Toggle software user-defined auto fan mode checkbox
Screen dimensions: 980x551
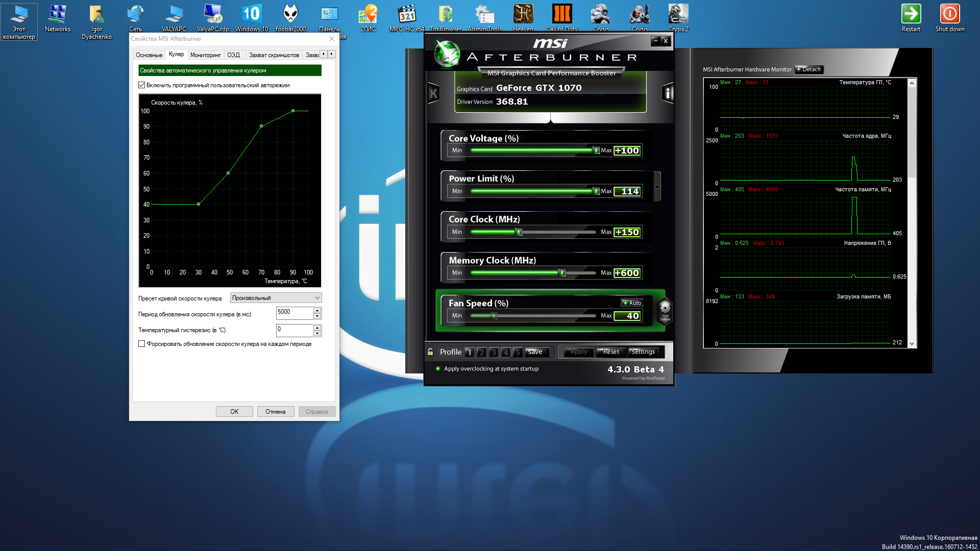tap(142, 85)
